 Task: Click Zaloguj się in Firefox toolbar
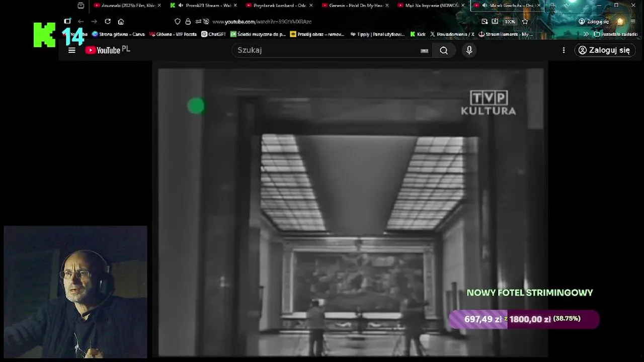pyautogui.click(x=594, y=22)
